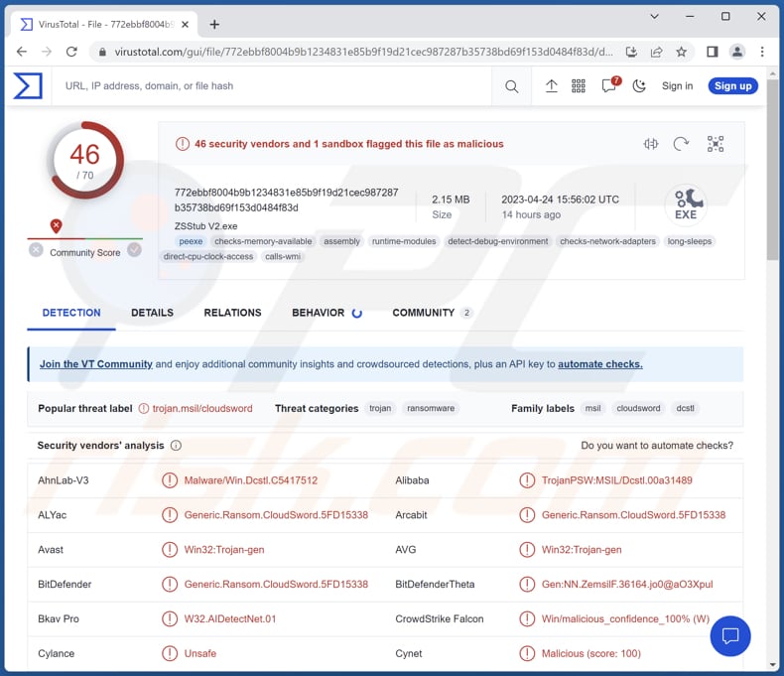Open the browser tab search chevron

(x=655, y=17)
